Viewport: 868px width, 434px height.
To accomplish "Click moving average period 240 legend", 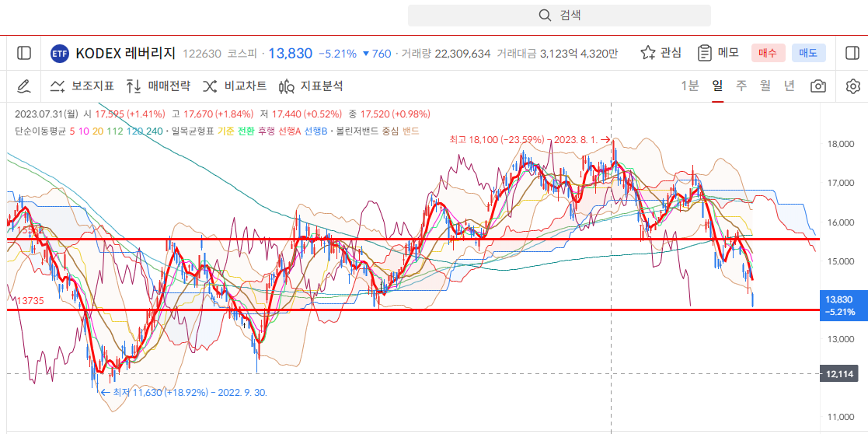I will pos(155,131).
